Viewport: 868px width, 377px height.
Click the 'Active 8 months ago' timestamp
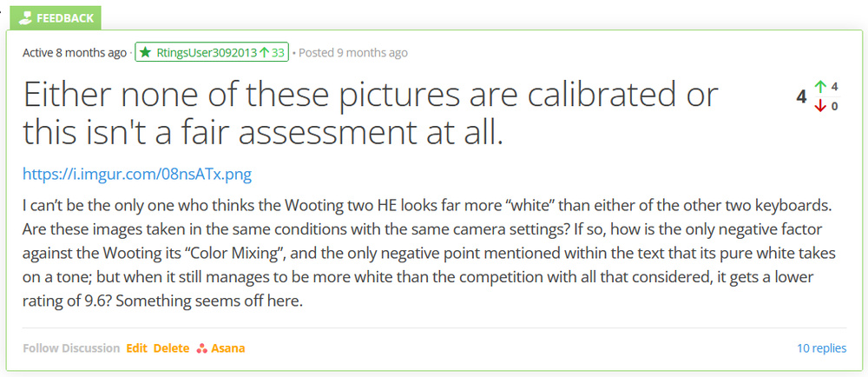click(75, 53)
